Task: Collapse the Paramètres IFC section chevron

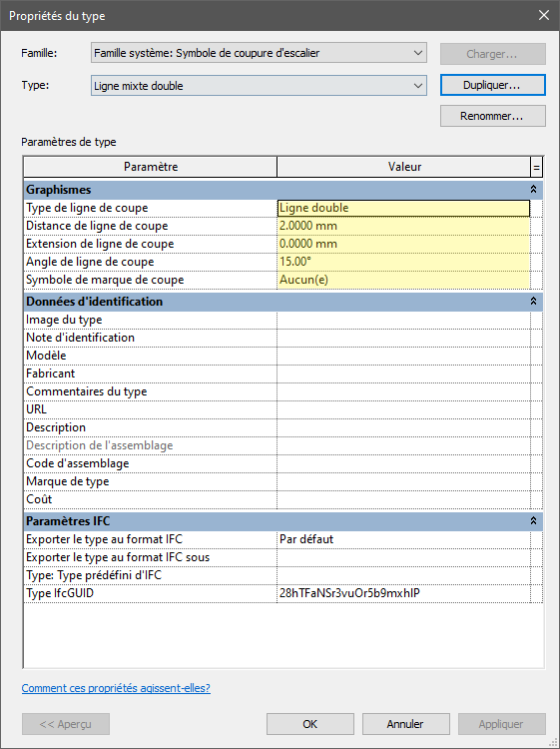Action: [x=533, y=520]
